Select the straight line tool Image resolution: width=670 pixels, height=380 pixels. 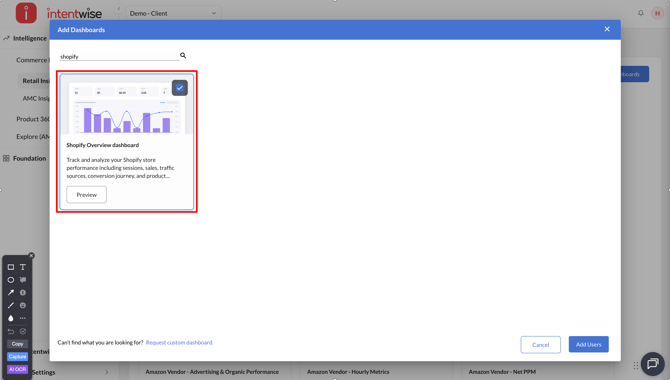(11, 305)
